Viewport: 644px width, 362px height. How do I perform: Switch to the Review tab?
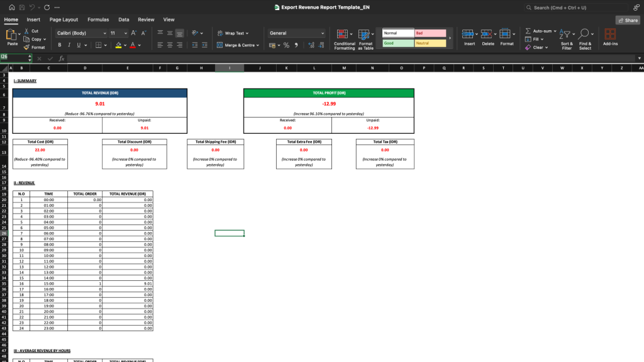pyautogui.click(x=146, y=19)
